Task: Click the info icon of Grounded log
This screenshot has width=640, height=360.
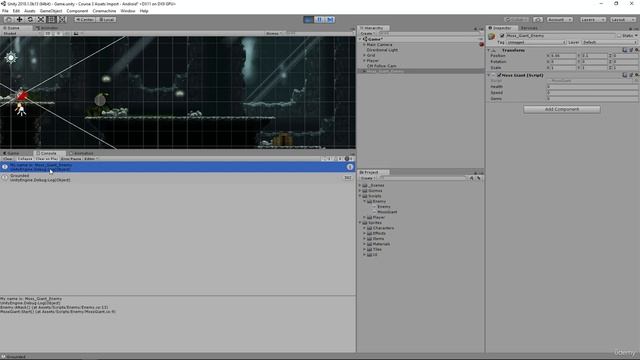Action: click(x=4, y=178)
